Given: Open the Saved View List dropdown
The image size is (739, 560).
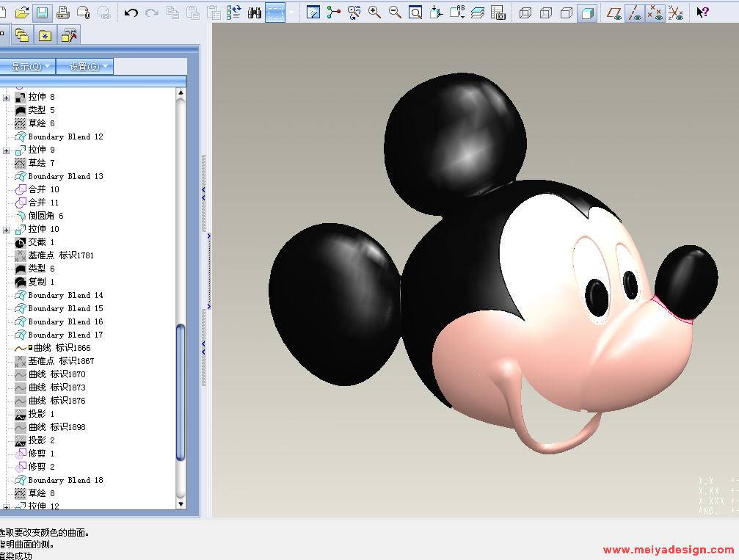Looking at the screenshot, I should 456,12.
